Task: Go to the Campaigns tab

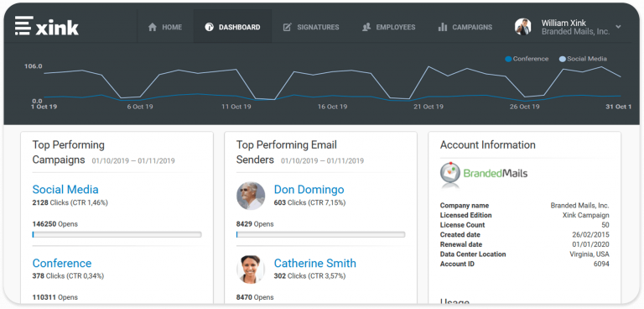Action: click(x=465, y=27)
